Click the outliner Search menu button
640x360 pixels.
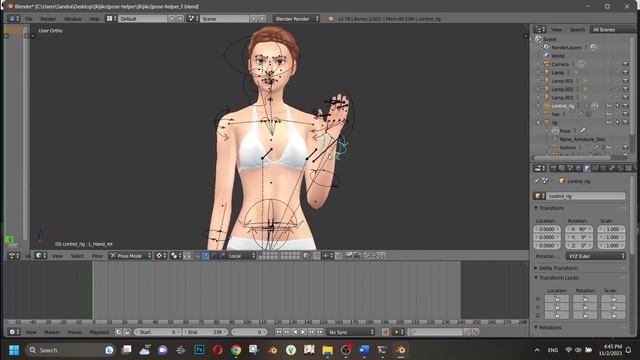[x=577, y=29]
